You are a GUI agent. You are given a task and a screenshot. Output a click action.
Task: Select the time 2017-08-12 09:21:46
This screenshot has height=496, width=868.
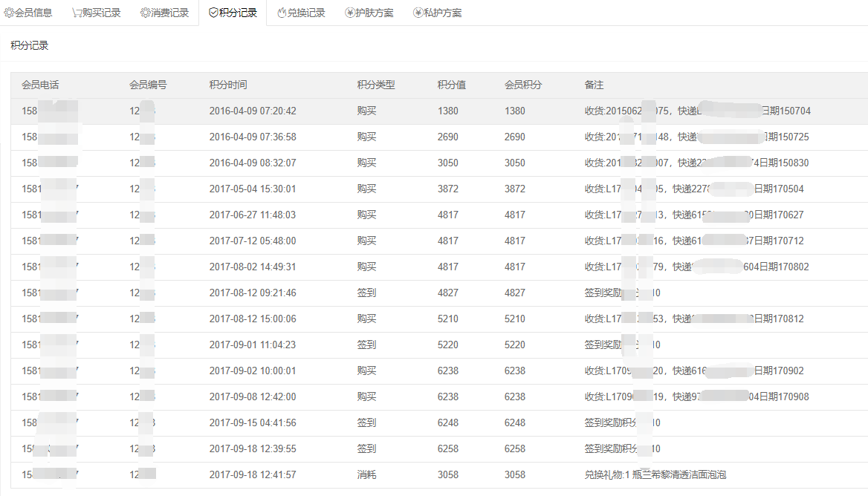tap(253, 293)
